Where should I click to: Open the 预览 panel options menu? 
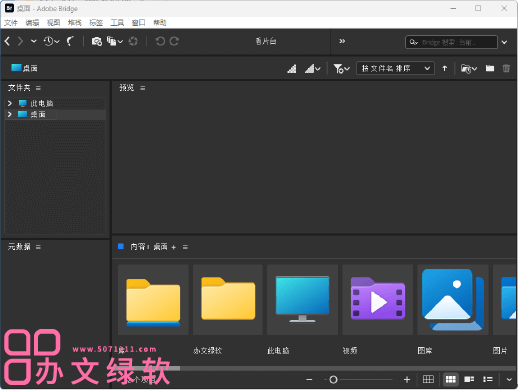[143, 88]
